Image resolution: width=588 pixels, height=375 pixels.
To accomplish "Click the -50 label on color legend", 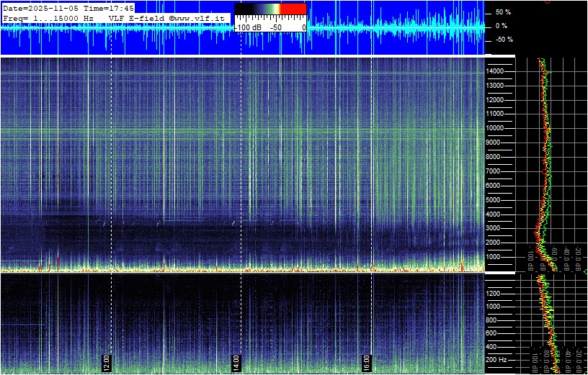I will (275, 27).
